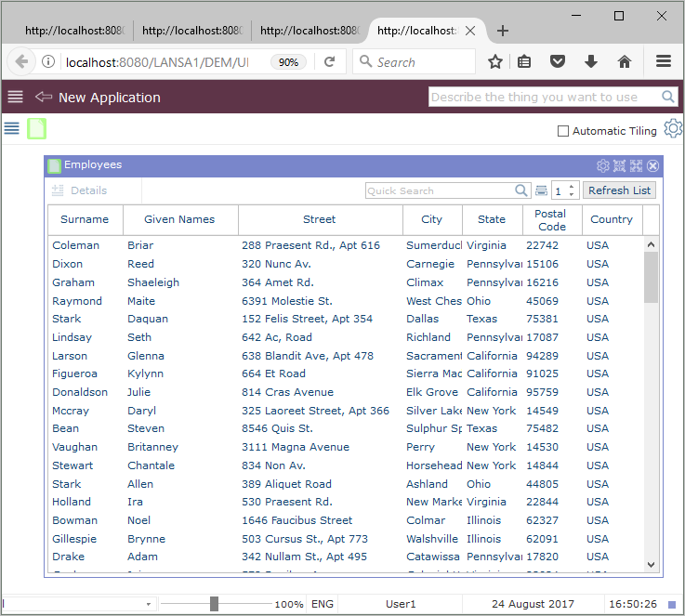Click the green document icon in the toolbar
This screenshot has height=616, width=685.
point(36,129)
